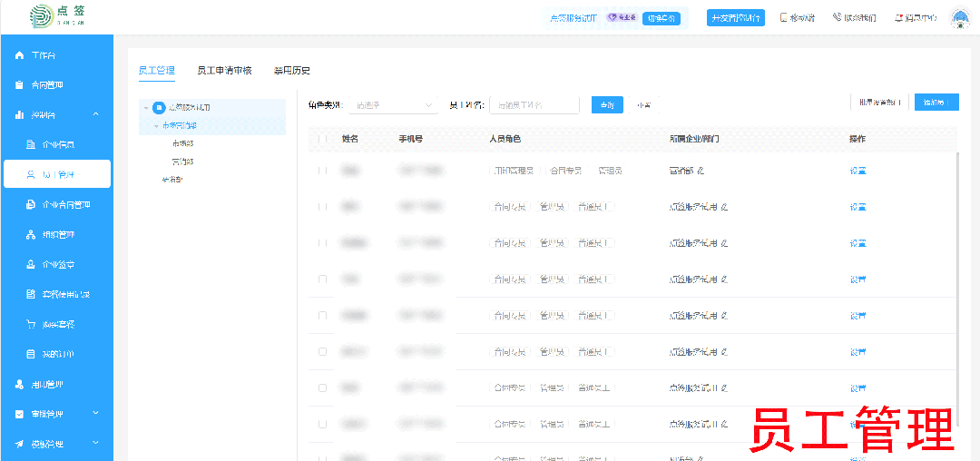This screenshot has height=461, width=980.
Task: Click the record-list icon for 套餐使用记录
Action: point(31,294)
